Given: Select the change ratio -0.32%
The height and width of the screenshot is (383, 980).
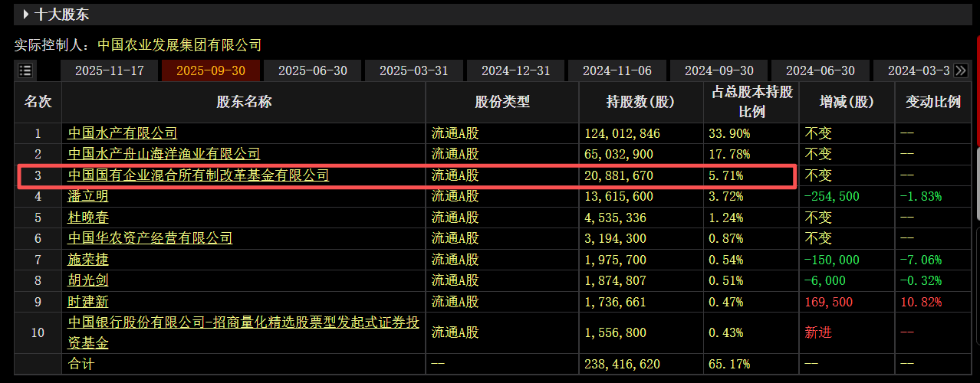Looking at the screenshot, I should click(x=921, y=280).
